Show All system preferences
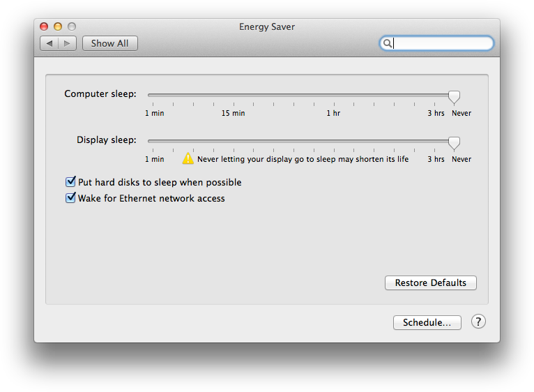The image size is (534, 392). (109, 43)
